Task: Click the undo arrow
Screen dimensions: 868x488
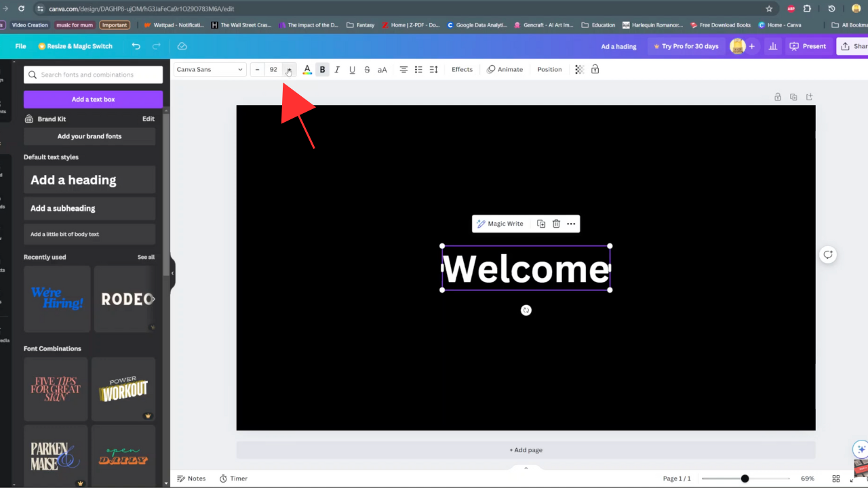Action: [136, 46]
